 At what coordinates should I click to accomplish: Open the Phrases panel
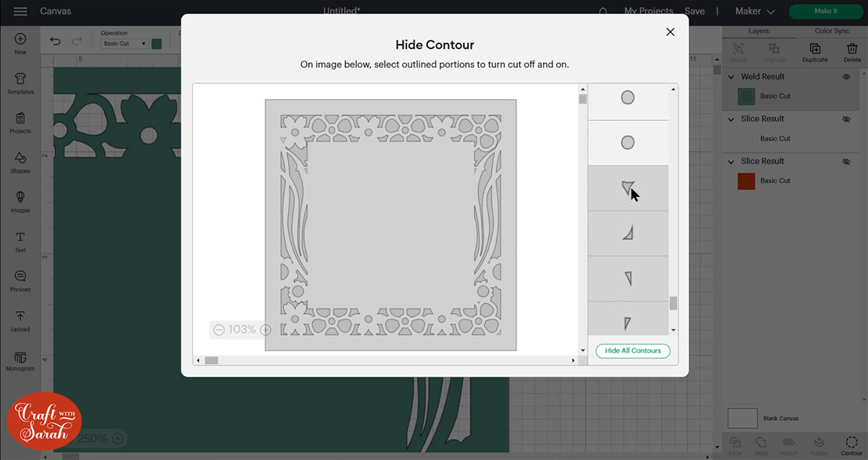20,281
